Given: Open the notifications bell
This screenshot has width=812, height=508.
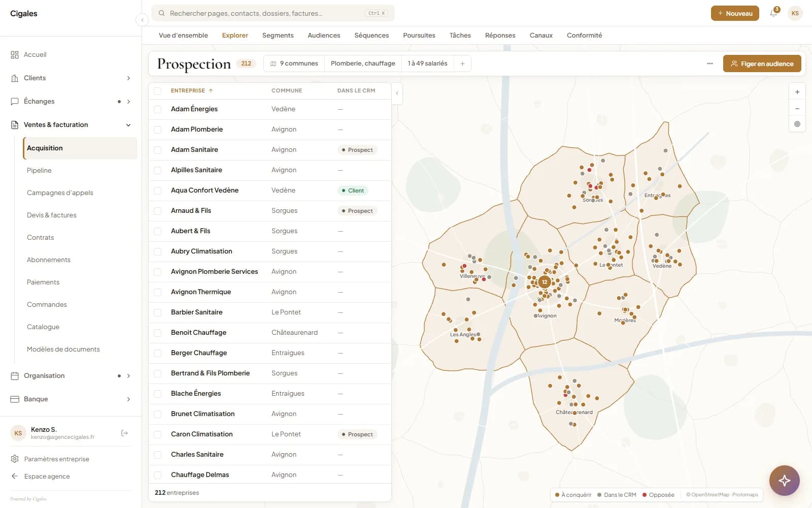Looking at the screenshot, I should click(x=773, y=13).
